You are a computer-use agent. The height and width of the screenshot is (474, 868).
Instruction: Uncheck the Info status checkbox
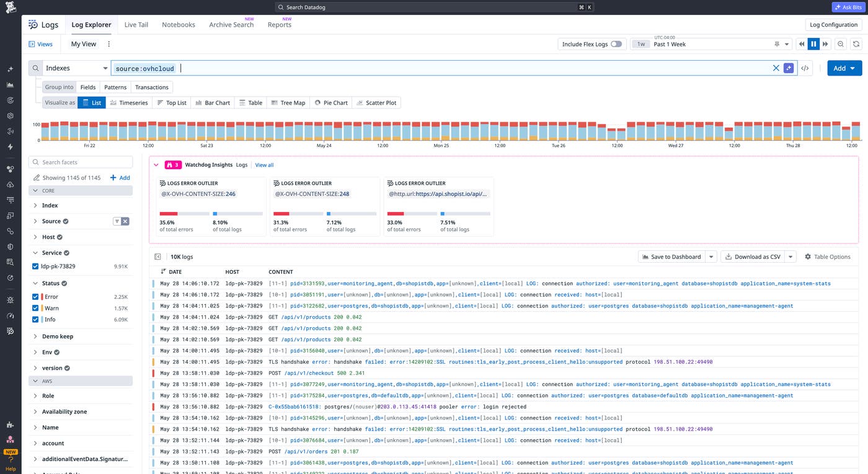35,320
